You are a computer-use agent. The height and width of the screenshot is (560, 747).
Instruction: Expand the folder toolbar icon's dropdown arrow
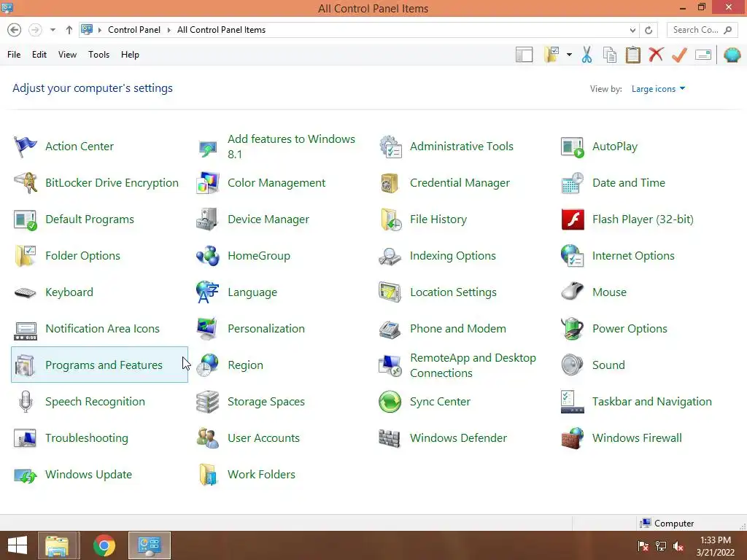click(x=569, y=55)
